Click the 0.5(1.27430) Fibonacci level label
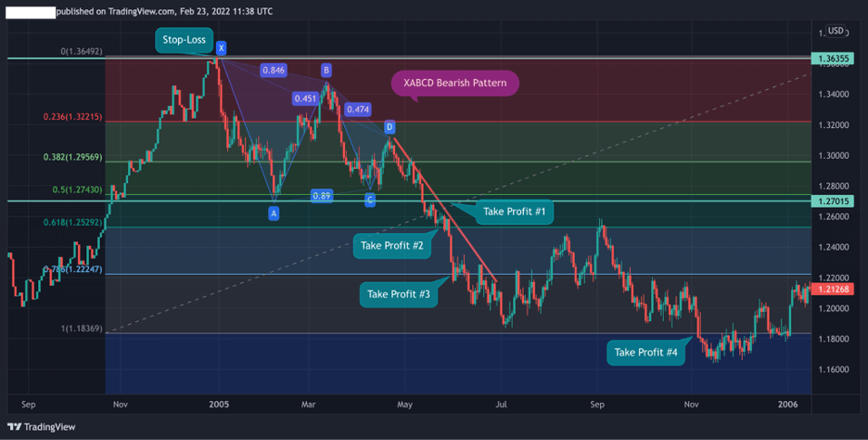This screenshot has height=440, width=868. [x=78, y=190]
